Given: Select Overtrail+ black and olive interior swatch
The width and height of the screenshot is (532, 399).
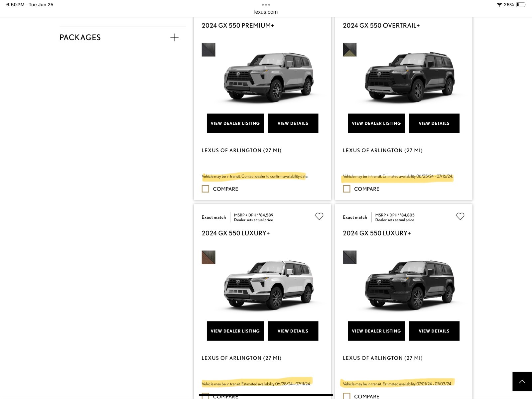Looking at the screenshot, I should [349, 50].
